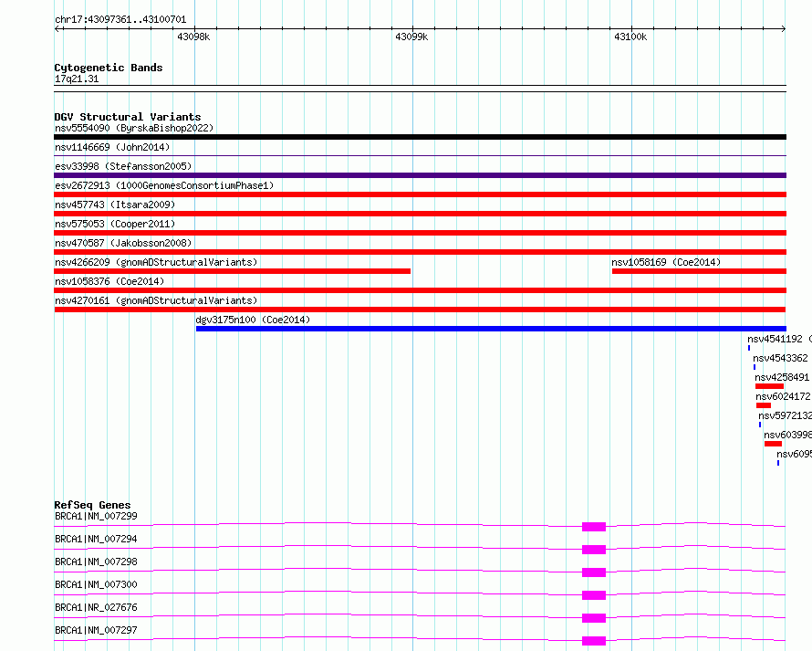
Task: Click the red bar under nsv470587
Action: click(420, 252)
